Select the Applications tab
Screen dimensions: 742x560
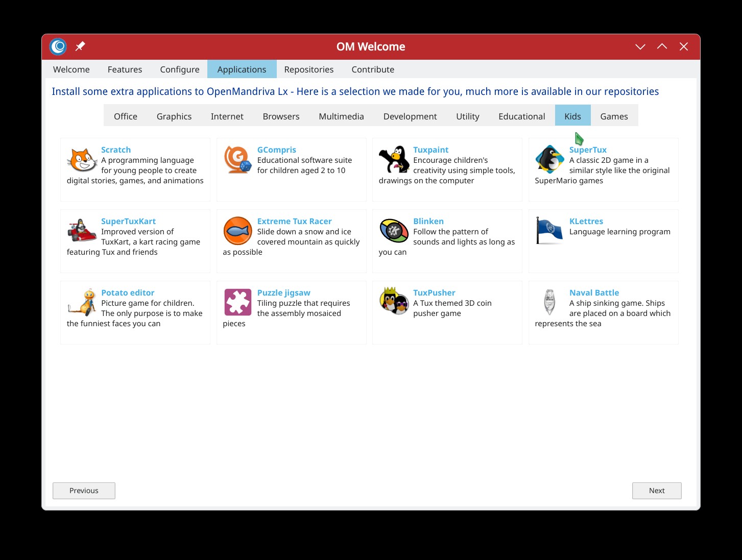pos(242,69)
